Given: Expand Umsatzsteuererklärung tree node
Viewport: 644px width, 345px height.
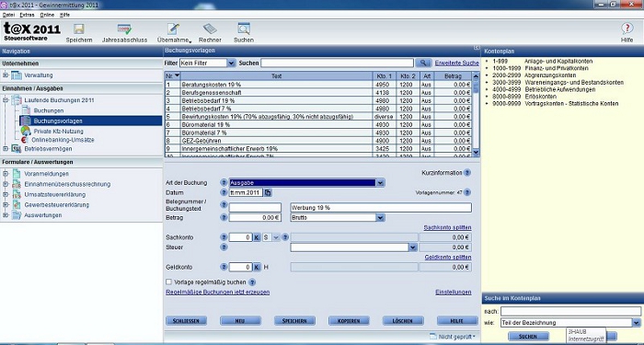Looking at the screenshot, I should tap(6, 194).
